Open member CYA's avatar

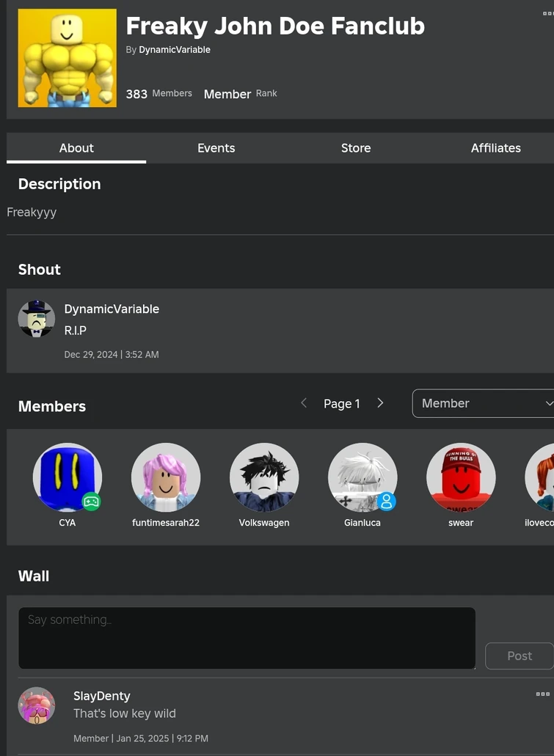point(67,477)
